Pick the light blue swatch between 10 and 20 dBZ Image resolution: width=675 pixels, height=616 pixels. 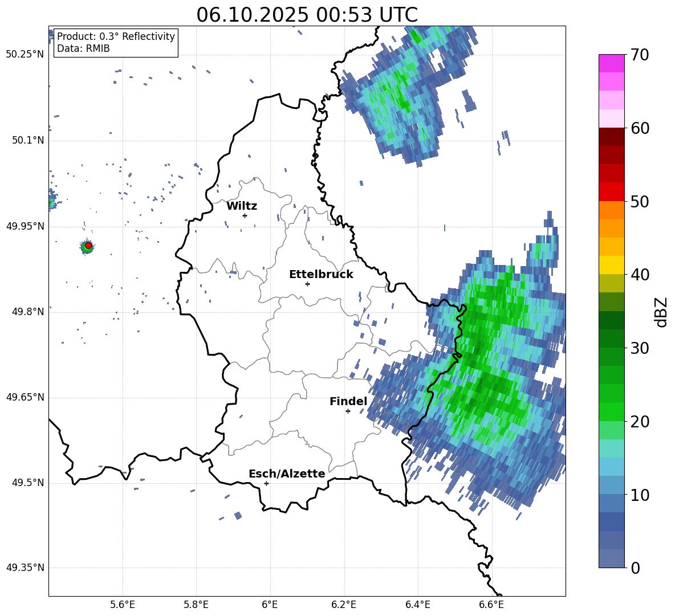coord(611,467)
